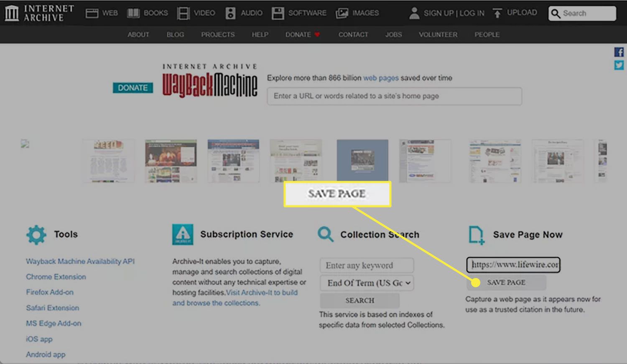Click the Collection Search magnifier icon
Image resolution: width=627 pixels, height=364 pixels.
(x=325, y=234)
